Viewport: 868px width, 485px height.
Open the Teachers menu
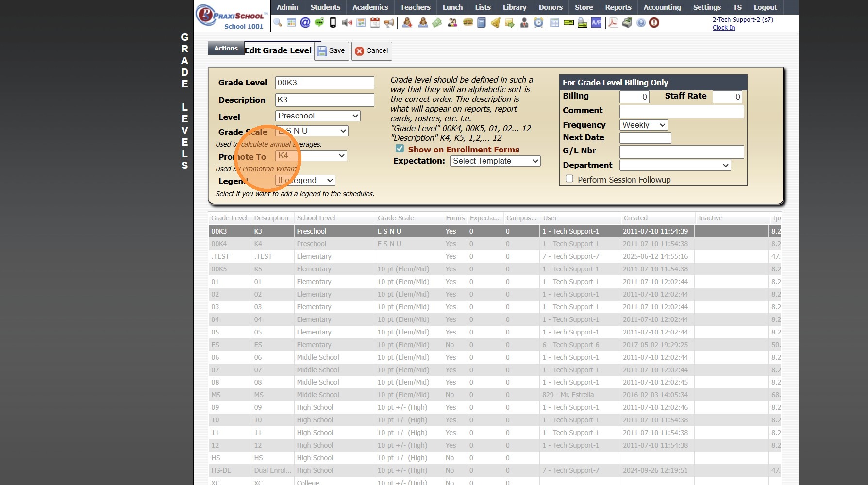(x=416, y=7)
